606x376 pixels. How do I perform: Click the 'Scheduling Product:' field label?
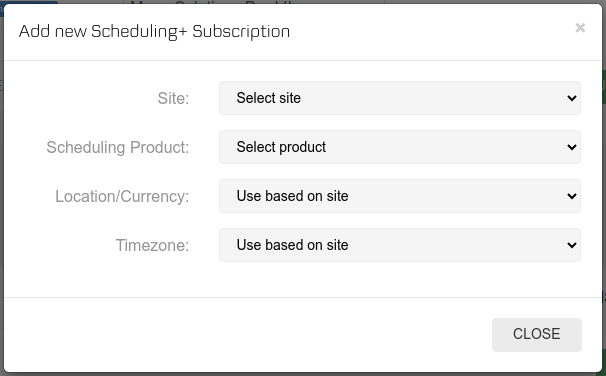118,147
